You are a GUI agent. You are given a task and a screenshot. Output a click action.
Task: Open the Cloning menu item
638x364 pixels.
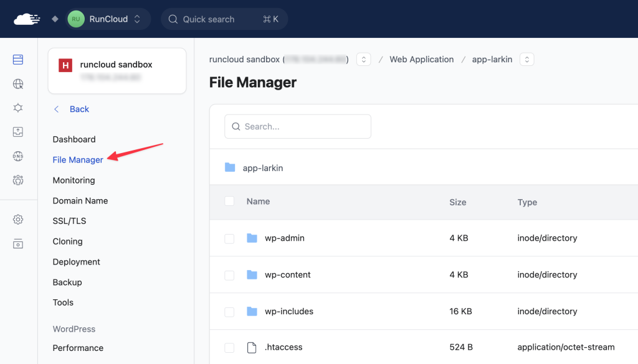coord(67,241)
